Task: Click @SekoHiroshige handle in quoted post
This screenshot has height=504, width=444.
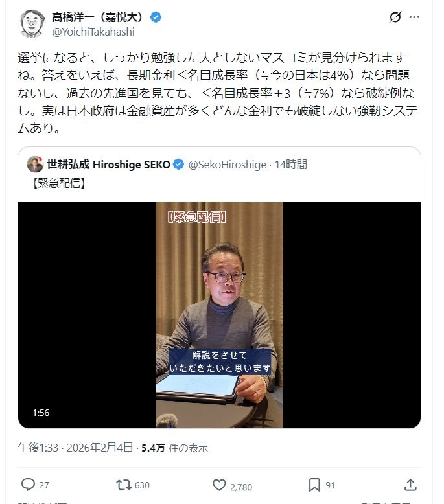Action: (228, 165)
